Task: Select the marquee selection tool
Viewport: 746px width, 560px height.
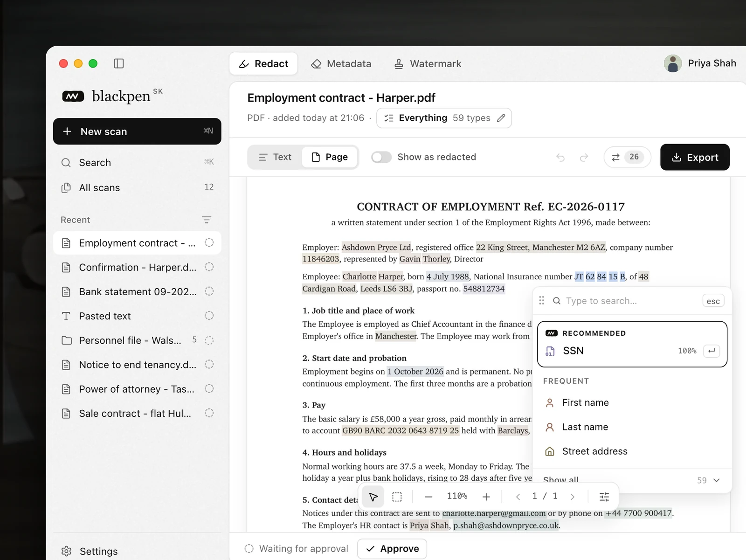Action: 397,497
